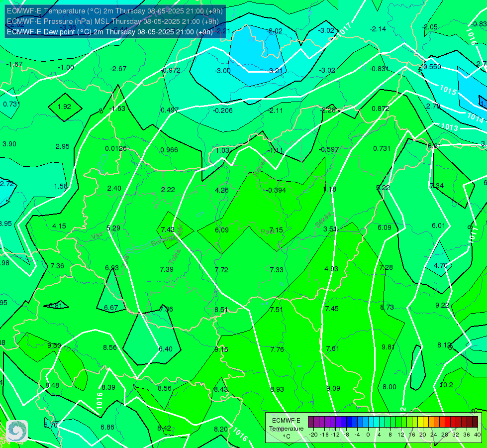Screen dimensions: 487x448
Task: Click the 6.40 value
Action: [x=166, y=349]
